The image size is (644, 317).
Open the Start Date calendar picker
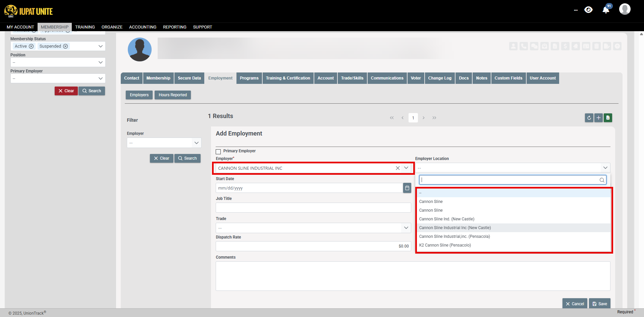pos(407,188)
